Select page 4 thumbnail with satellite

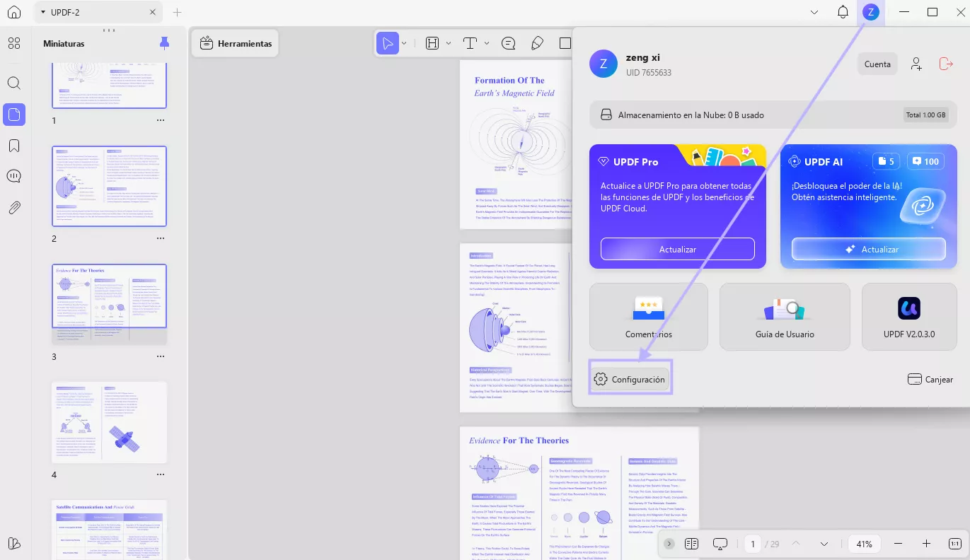pyautogui.click(x=110, y=422)
